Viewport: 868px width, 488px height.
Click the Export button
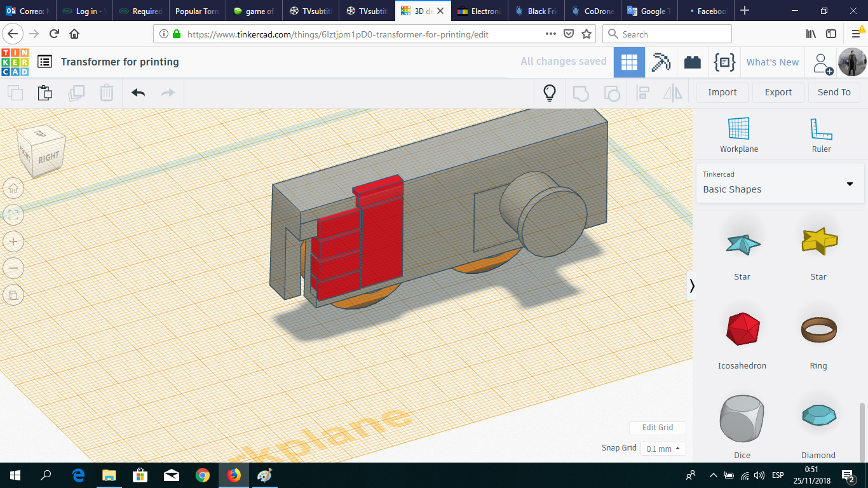pyautogui.click(x=778, y=92)
